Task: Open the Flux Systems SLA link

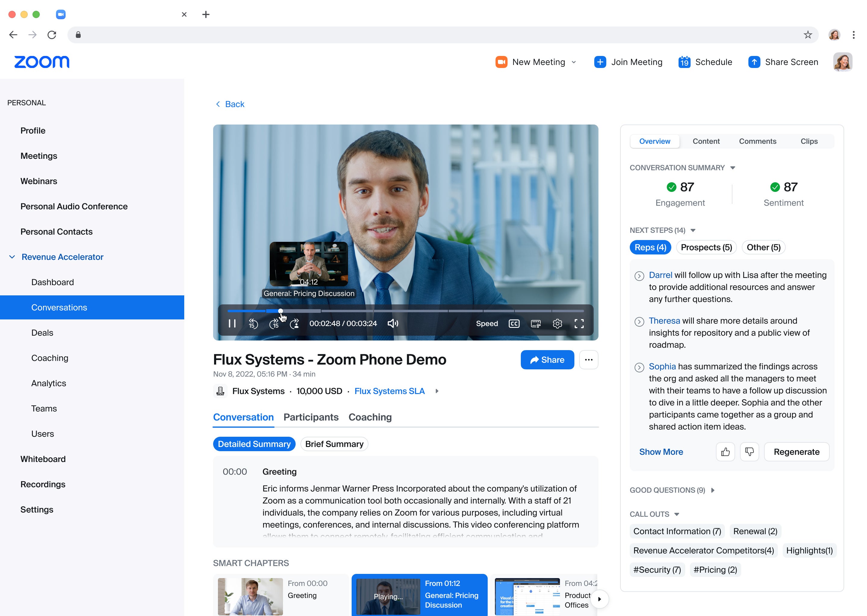Action: coord(390,391)
